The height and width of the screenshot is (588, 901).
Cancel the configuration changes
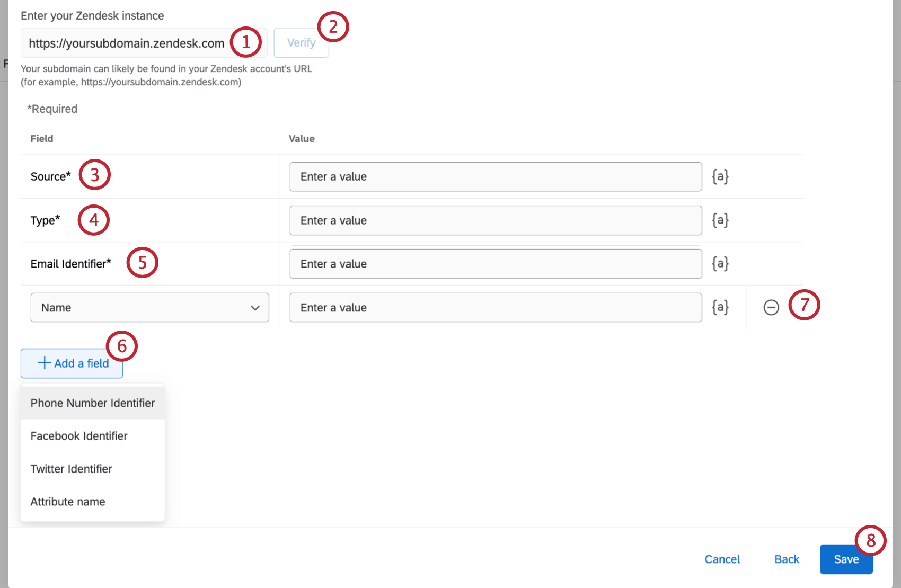(x=722, y=559)
